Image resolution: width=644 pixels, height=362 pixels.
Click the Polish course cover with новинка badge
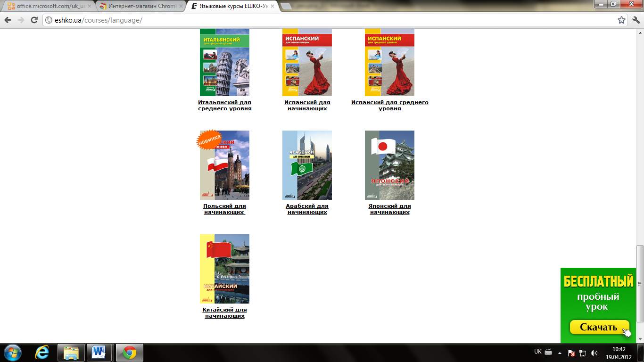click(x=224, y=165)
